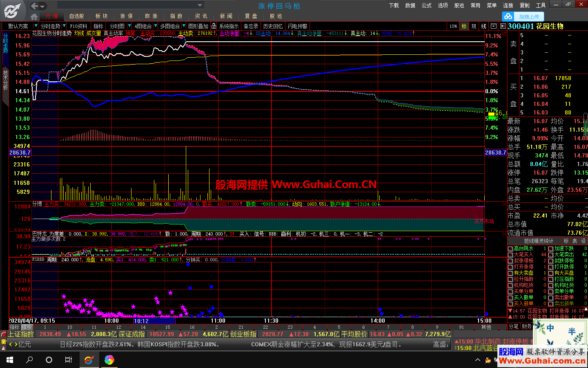Open the Windows Start menu
This screenshot has width=588, height=368.
[10, 360]
